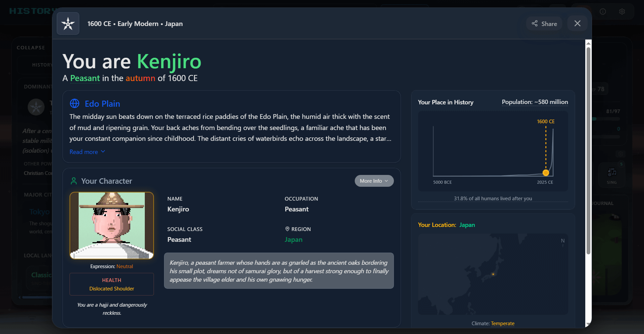Click the orange location dot on the map
Screen dimensions: 644x334
(493, 274)
